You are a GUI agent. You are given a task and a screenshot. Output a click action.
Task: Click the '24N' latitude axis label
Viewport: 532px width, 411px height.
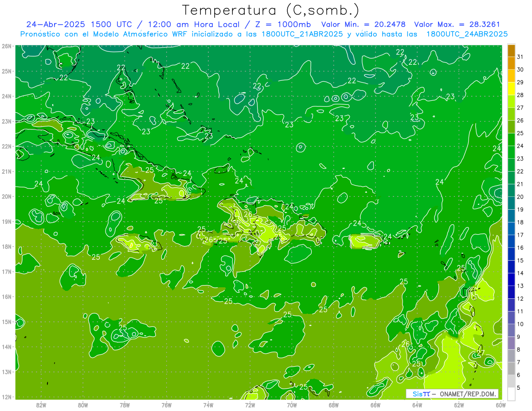pos(7,96)
